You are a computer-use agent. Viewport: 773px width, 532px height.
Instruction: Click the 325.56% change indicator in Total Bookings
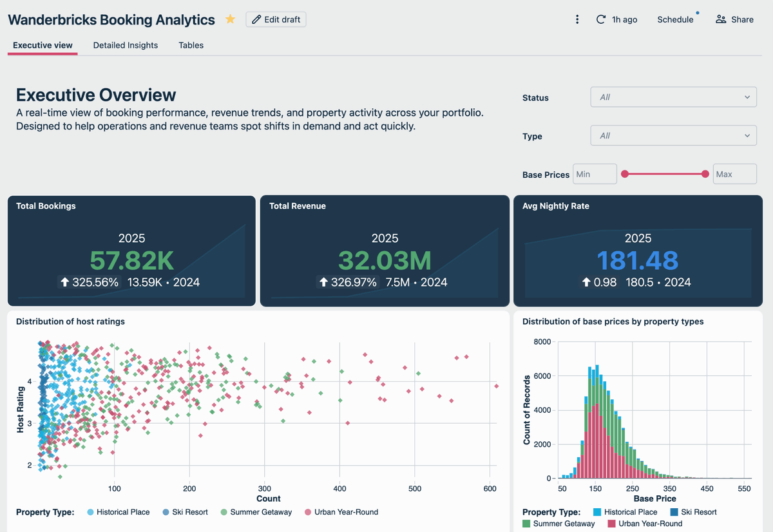pyautogui.click(x=90, y=282)
